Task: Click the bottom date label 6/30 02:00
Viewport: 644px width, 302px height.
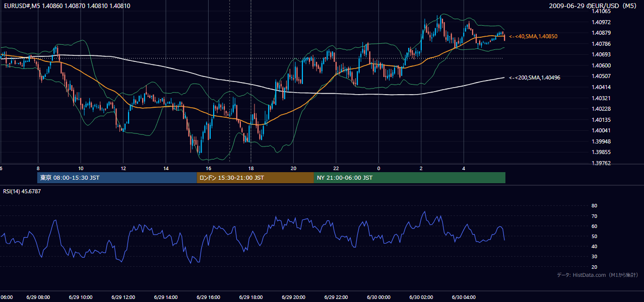Action: (421, 297)
